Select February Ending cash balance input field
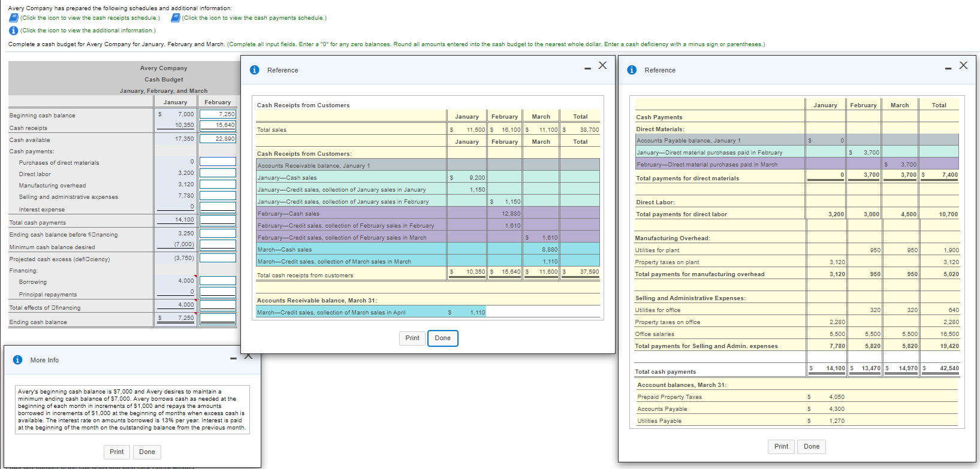The width and height of the screenshot is (980, 469). click(x=218, y=318)
